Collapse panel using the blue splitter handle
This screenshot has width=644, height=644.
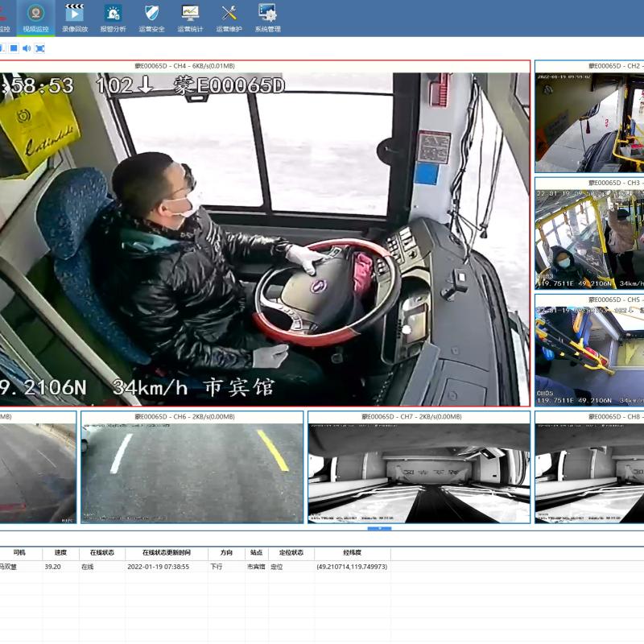pyautogui.click(x=379, y=529)
